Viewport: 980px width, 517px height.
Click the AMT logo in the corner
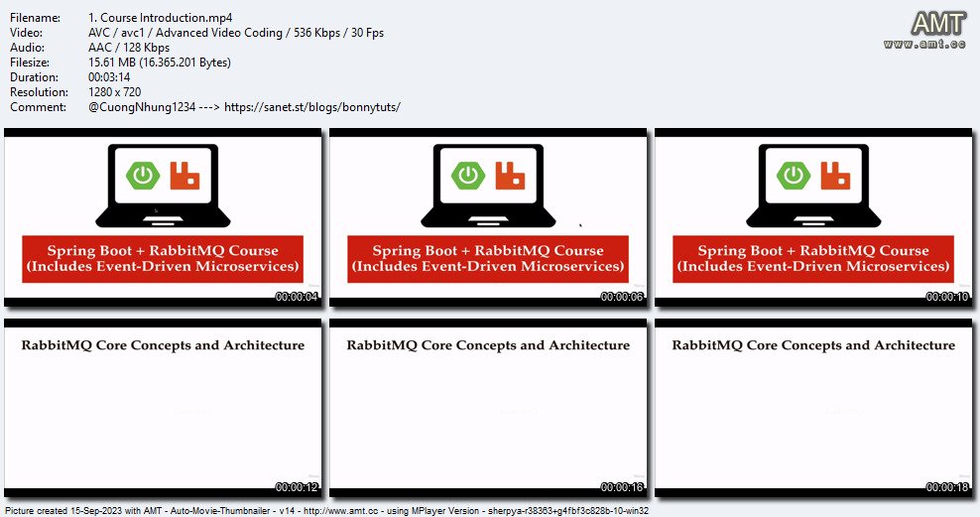(937, 24)
